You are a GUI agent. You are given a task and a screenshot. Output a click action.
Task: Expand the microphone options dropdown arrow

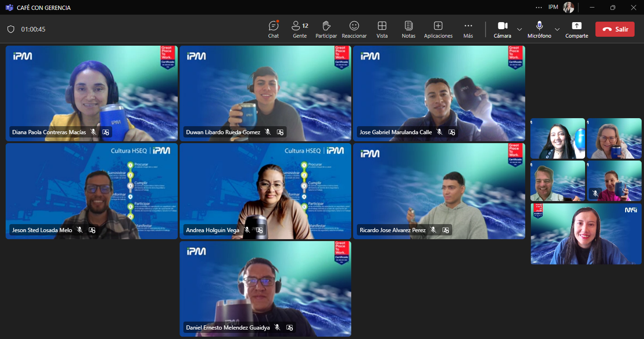(557, 29)
